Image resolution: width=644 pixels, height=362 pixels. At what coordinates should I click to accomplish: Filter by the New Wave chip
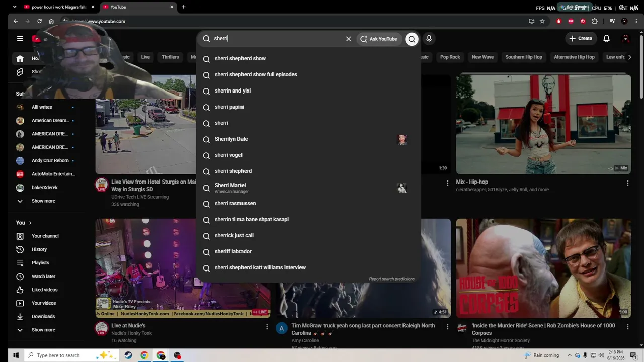click(x=482, y=57)
